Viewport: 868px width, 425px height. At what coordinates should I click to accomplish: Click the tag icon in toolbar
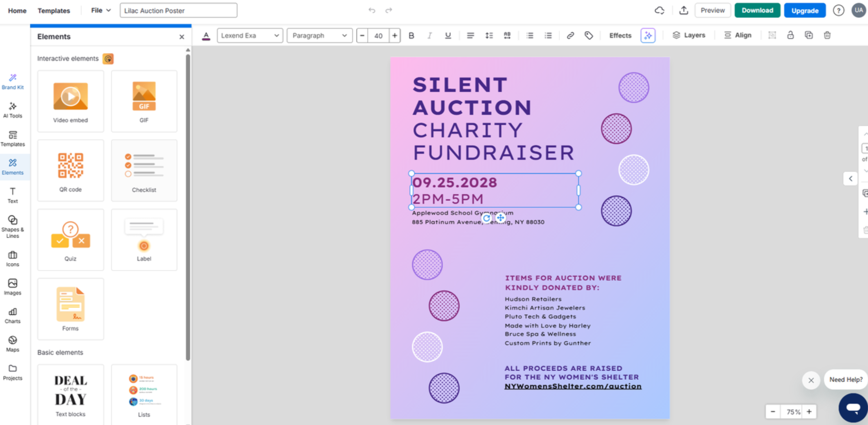click(588, 36)
